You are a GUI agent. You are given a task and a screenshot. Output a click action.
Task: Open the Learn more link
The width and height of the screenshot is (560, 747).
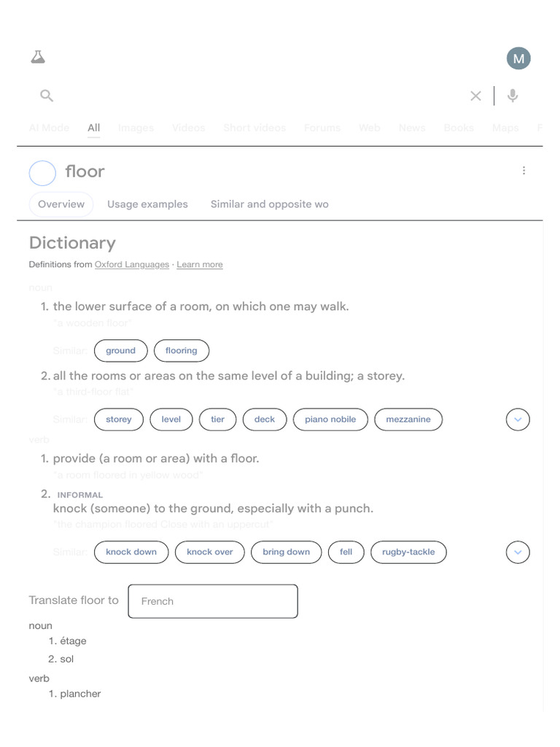200,264
